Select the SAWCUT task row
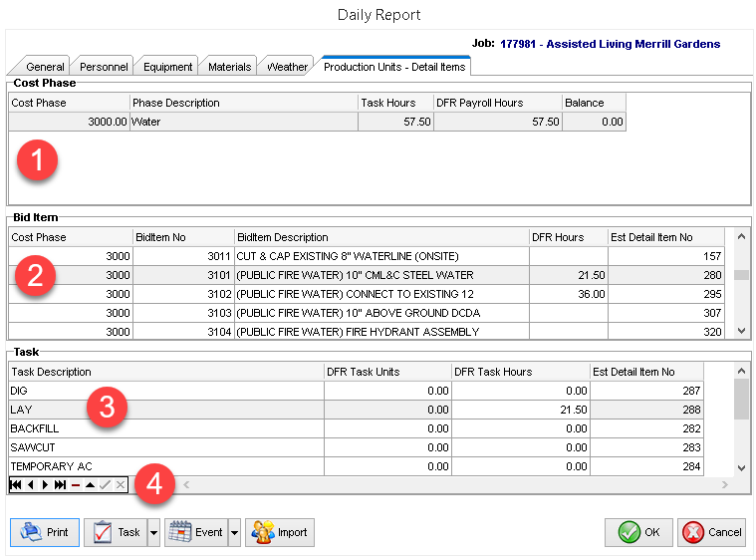The image size is (756, 560). 357,447
